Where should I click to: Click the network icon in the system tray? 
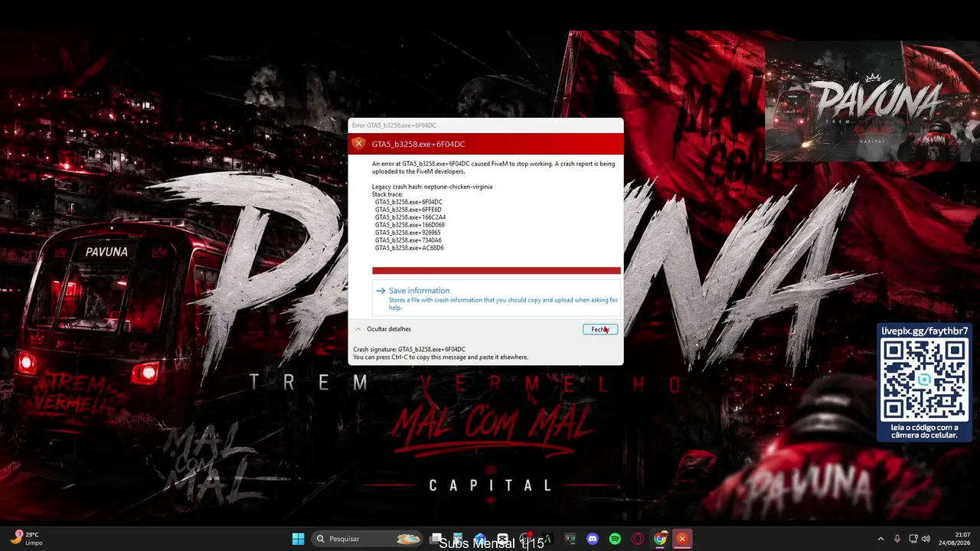(x=913, y=539)
